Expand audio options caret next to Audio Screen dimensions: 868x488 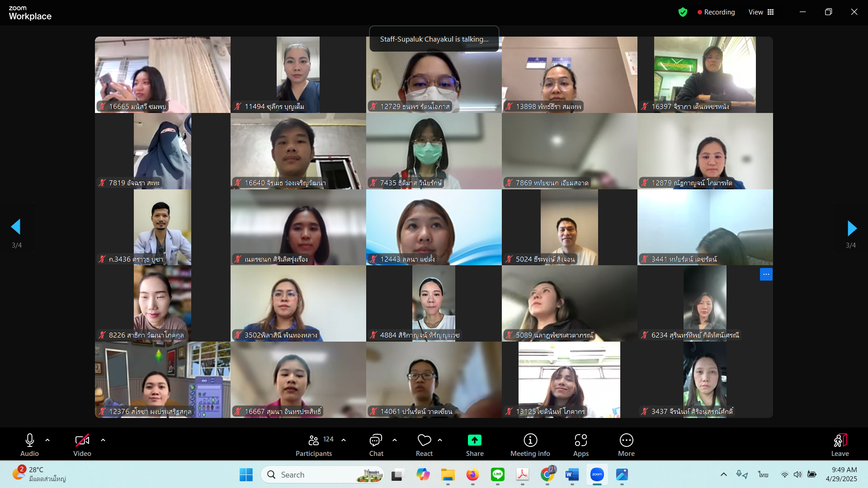(x=47, y=440)
